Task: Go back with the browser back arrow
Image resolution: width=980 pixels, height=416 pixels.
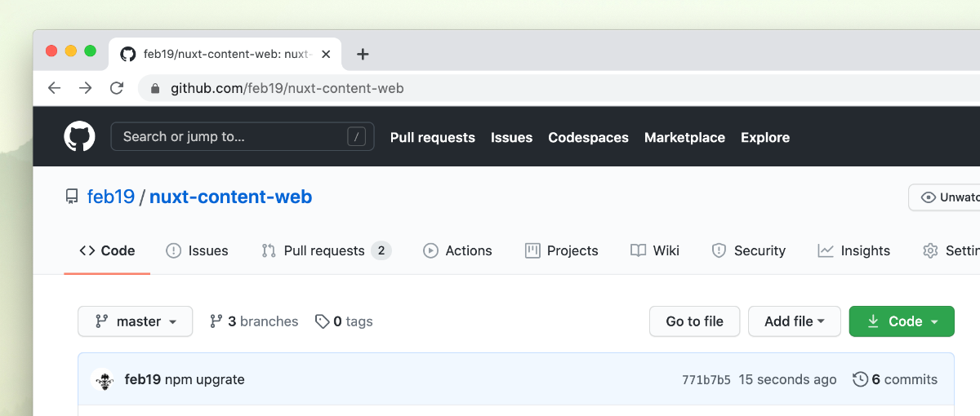Action: click(55, 88)
